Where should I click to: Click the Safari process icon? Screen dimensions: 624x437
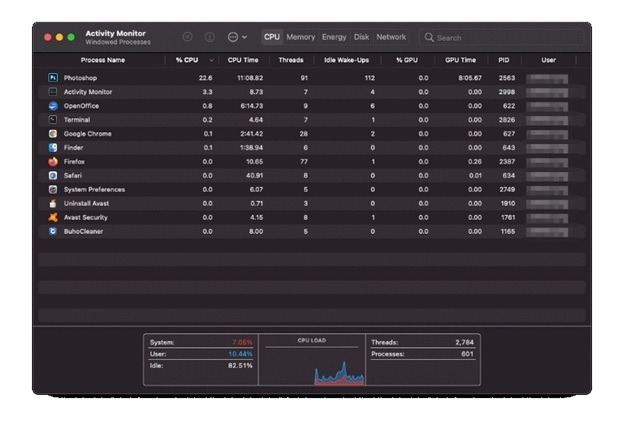click(x=53, y=176)
